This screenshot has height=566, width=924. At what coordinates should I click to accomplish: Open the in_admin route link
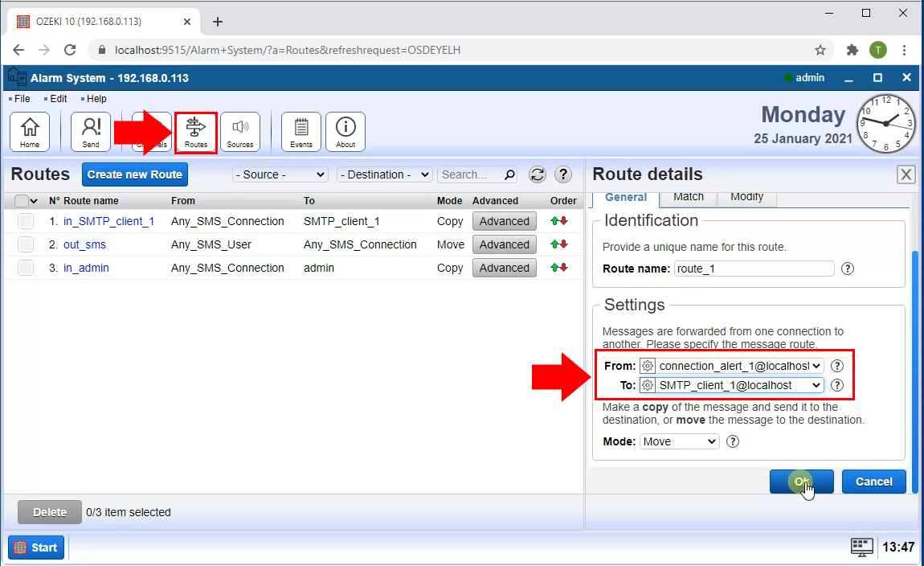point(86,268)
